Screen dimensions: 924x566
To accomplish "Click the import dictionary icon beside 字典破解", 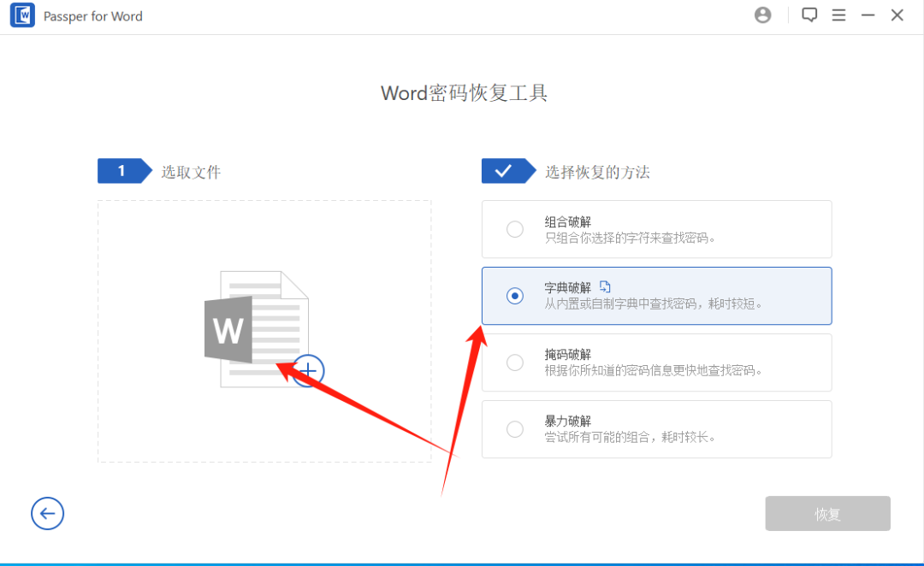I will click(x=605, y=286).
